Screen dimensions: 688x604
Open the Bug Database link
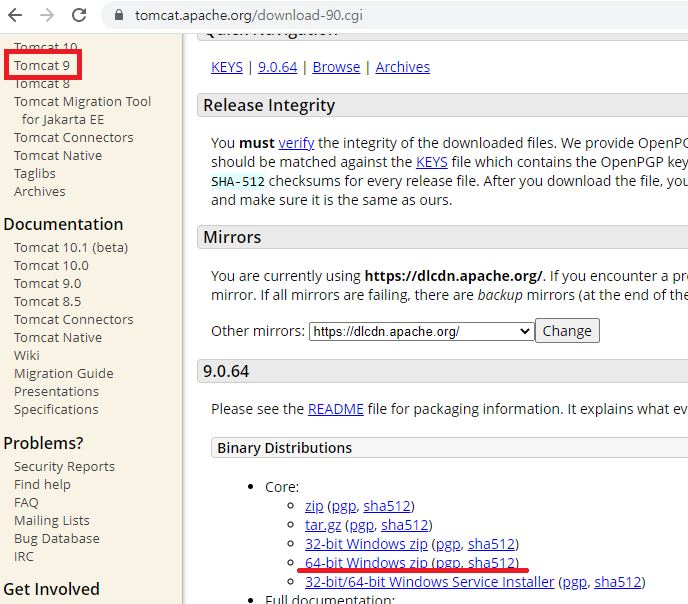(x=57, y=539)
